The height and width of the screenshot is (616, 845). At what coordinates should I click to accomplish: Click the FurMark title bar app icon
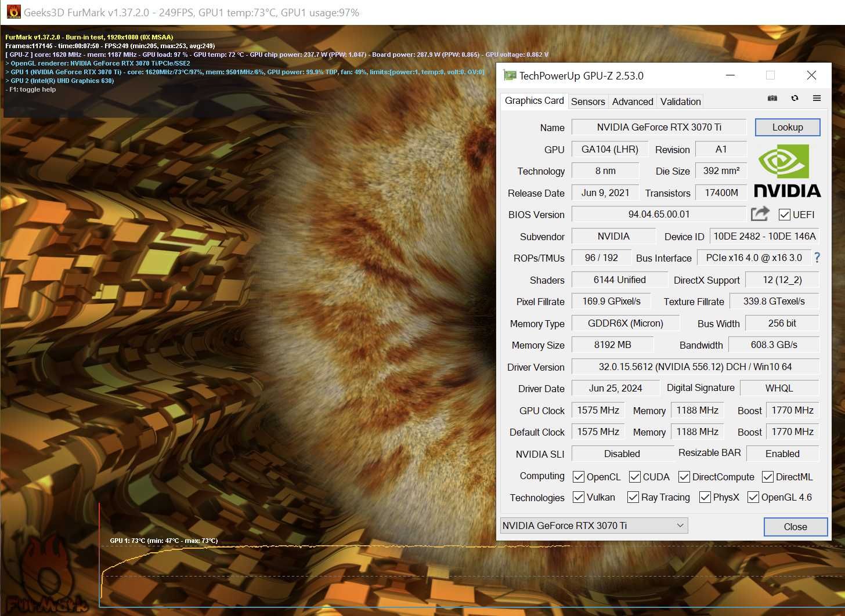[13, 12]
